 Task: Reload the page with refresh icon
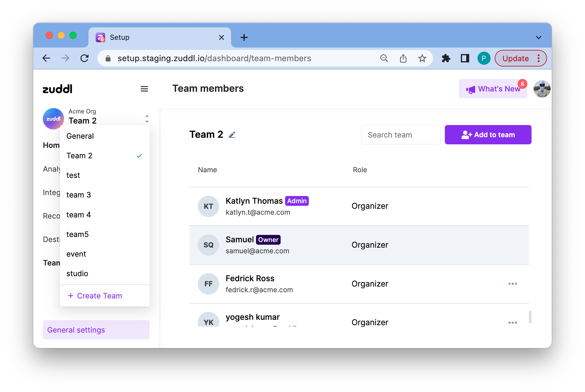point(85,58)
